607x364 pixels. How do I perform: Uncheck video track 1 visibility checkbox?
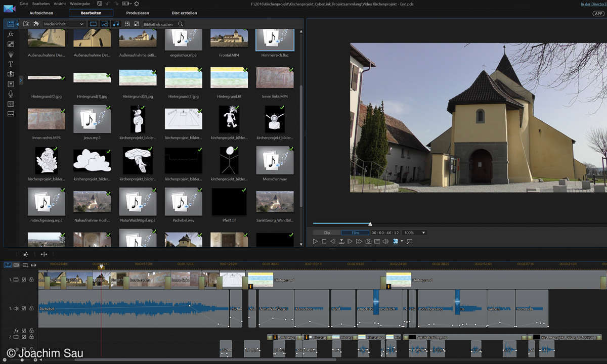24,280
